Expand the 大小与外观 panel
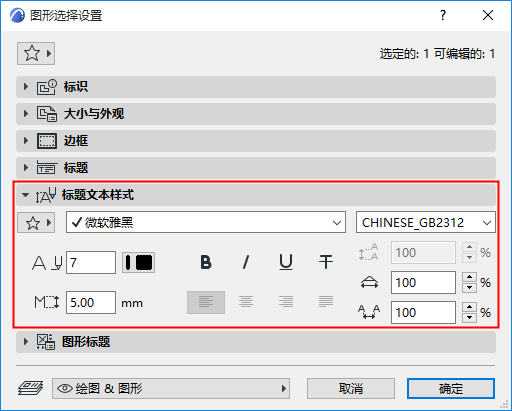Viewport: 512px width, 411px height. pyautogui.click(x=256, y=114)
